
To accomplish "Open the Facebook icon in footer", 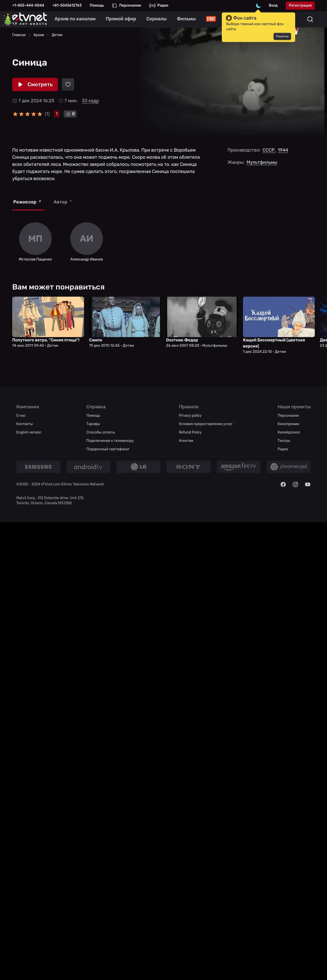I will pos(283,484).
